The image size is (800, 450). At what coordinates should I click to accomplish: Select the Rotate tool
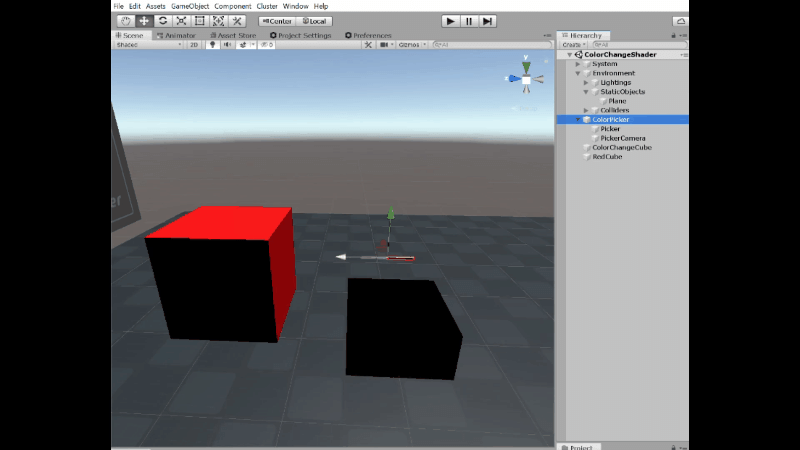click(163, 21)
